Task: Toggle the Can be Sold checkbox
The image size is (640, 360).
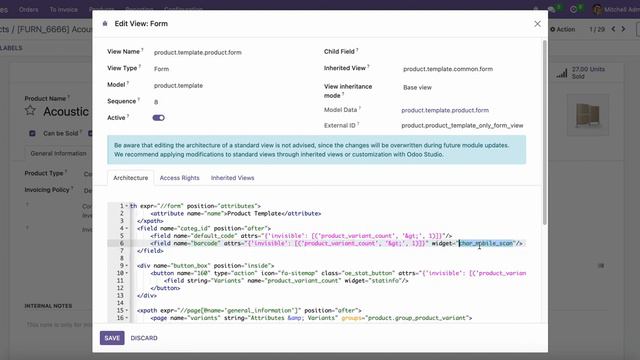Action: (32, 133)
